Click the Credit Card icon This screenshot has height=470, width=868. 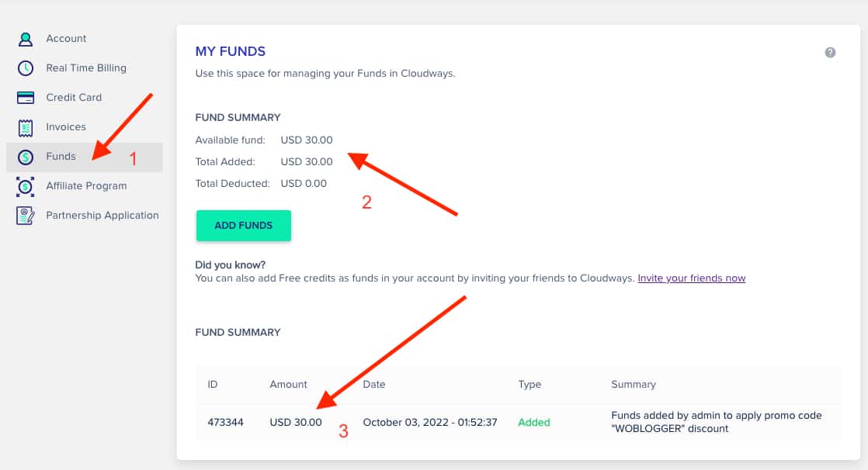point(26,98)
